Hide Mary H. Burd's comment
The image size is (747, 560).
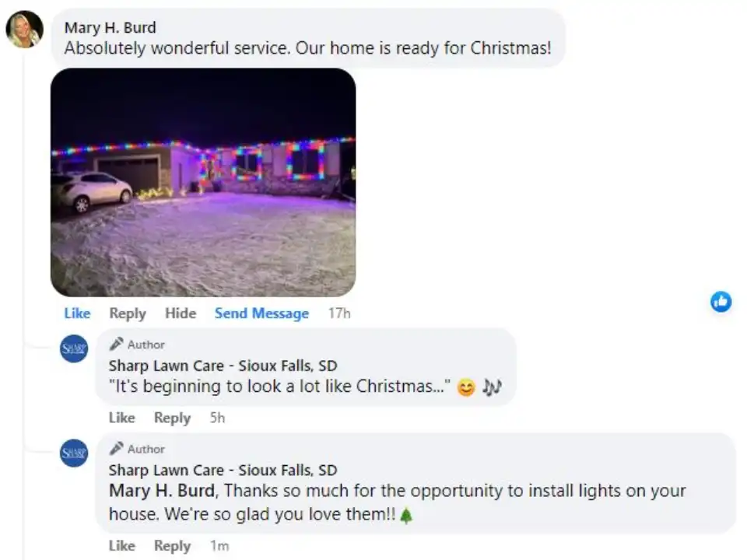tap(181, 313)
